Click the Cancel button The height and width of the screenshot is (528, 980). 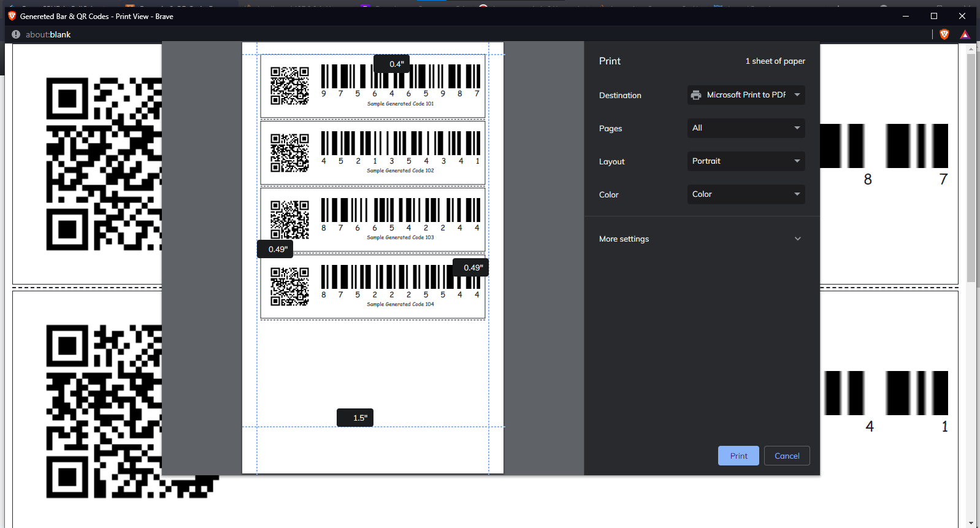[787, 456]
